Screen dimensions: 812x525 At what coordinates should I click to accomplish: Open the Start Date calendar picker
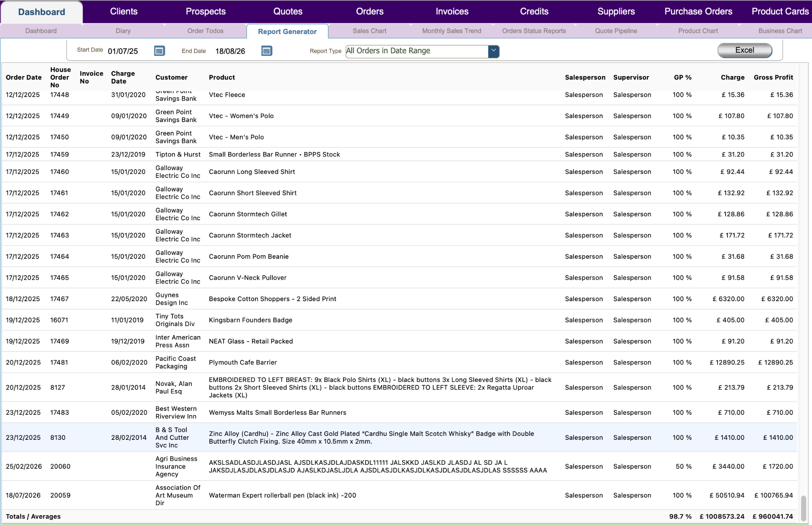[x=159, y=51]
